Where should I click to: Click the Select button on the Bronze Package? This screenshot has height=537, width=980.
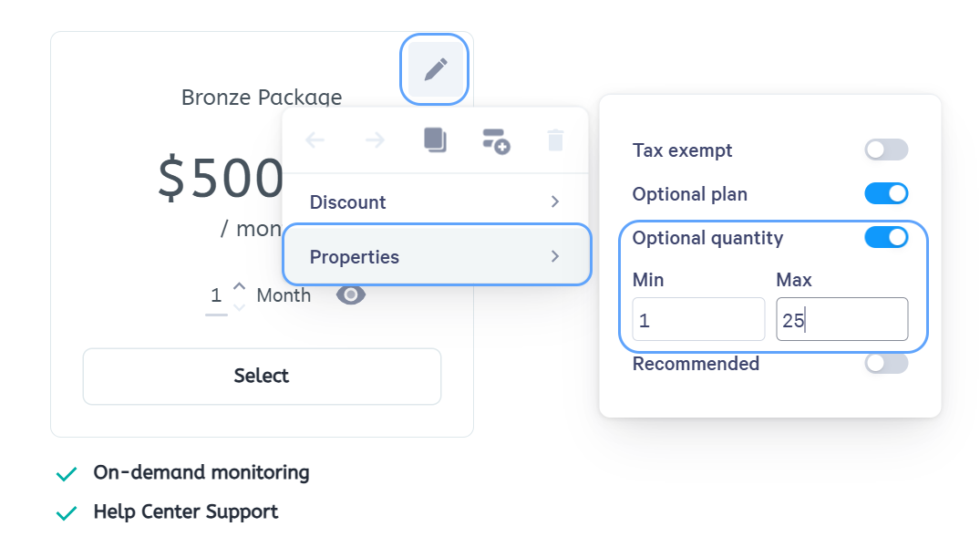pyautogui.click(x=262, y=377)
